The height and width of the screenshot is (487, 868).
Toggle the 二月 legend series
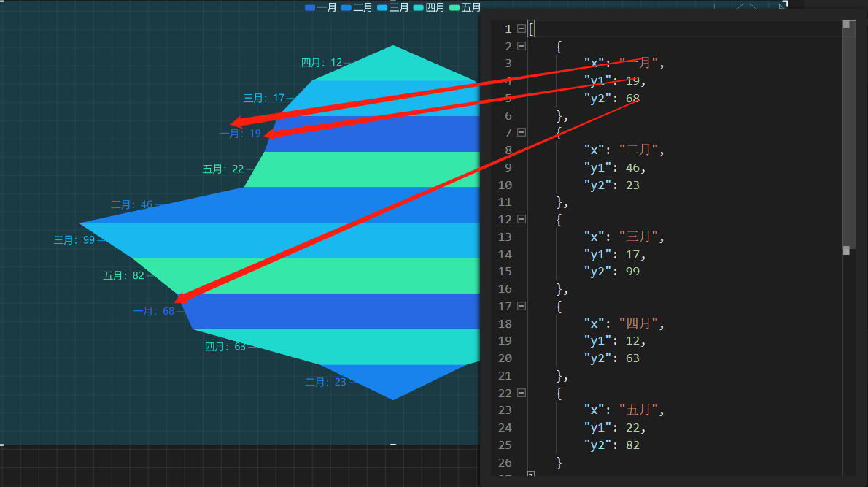tap(357, 7)
